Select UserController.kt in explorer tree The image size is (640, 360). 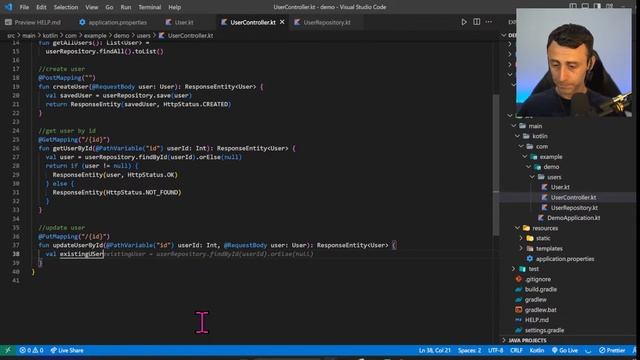point(573,197)
